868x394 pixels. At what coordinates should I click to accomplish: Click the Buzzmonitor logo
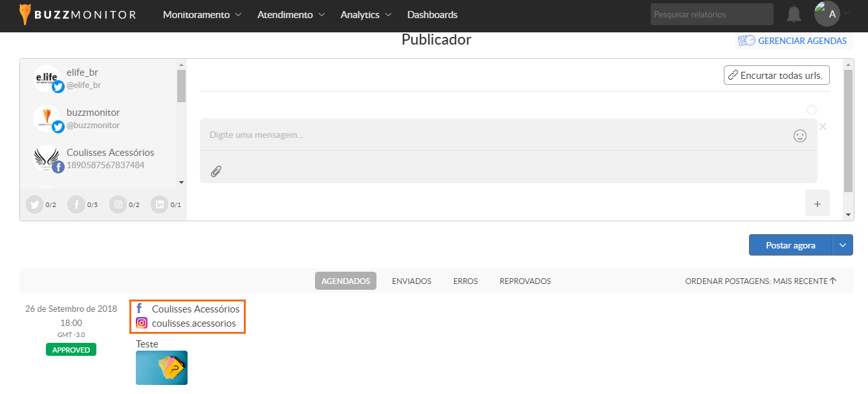click(x=78, y=14)
